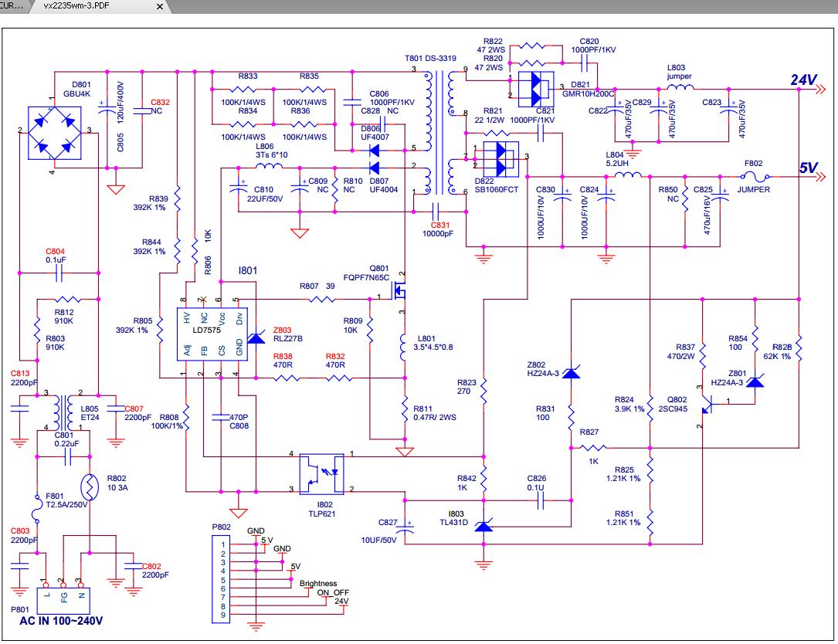
Task: Close the vx2235wm-3.PDF tab
Action: (x=159, y=6)
